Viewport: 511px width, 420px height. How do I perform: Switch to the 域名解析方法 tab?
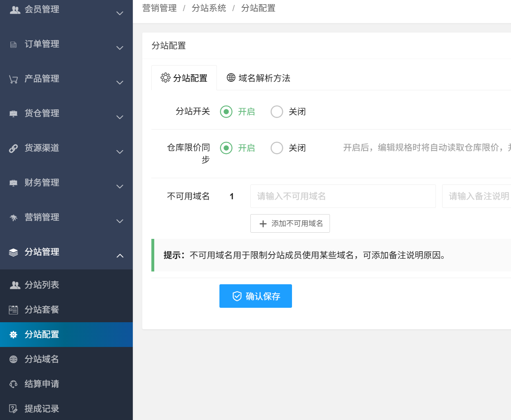(x=259, y=78)
